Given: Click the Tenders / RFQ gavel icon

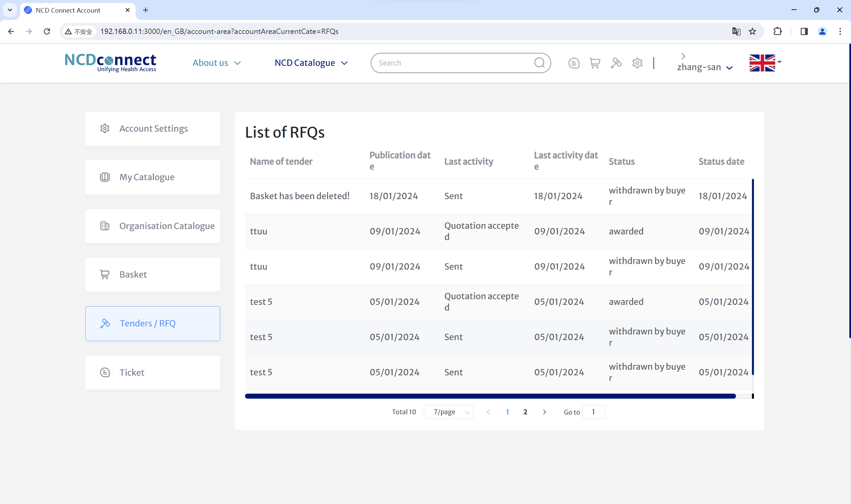Looking at the screenshot, I should click(105, 323).
